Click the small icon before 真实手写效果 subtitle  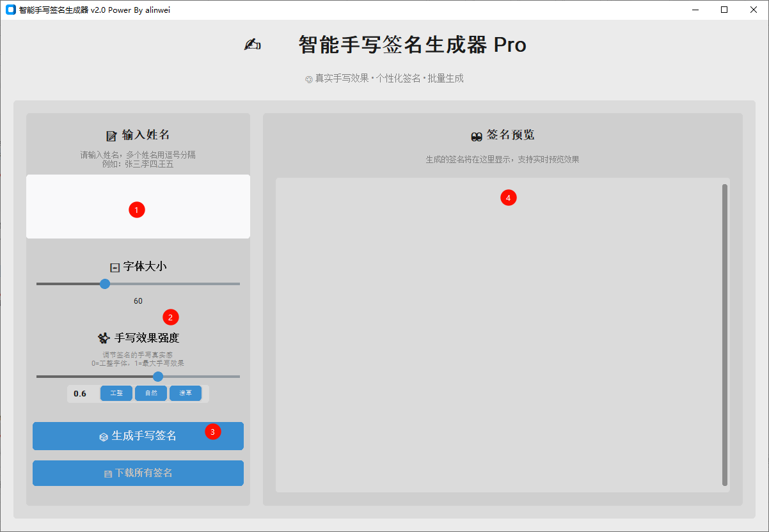point(309,79)
